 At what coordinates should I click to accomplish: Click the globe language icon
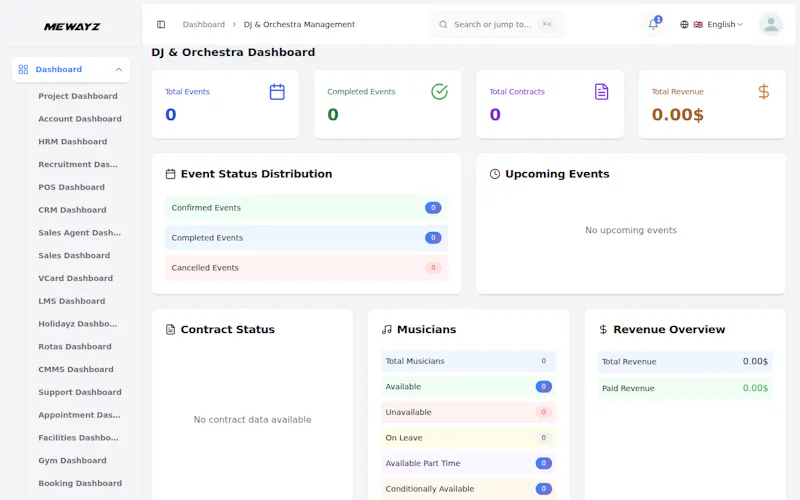(684, 24)
